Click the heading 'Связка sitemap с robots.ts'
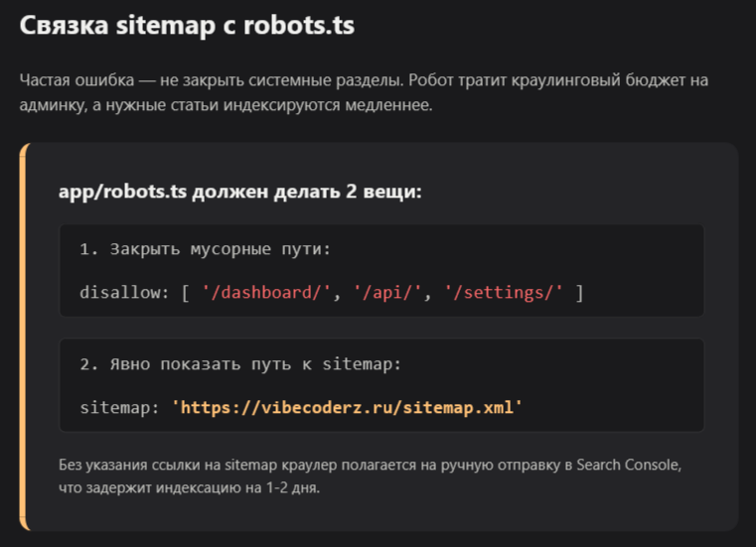The width and height of the screenshot is (756, 547). (187, 25)
